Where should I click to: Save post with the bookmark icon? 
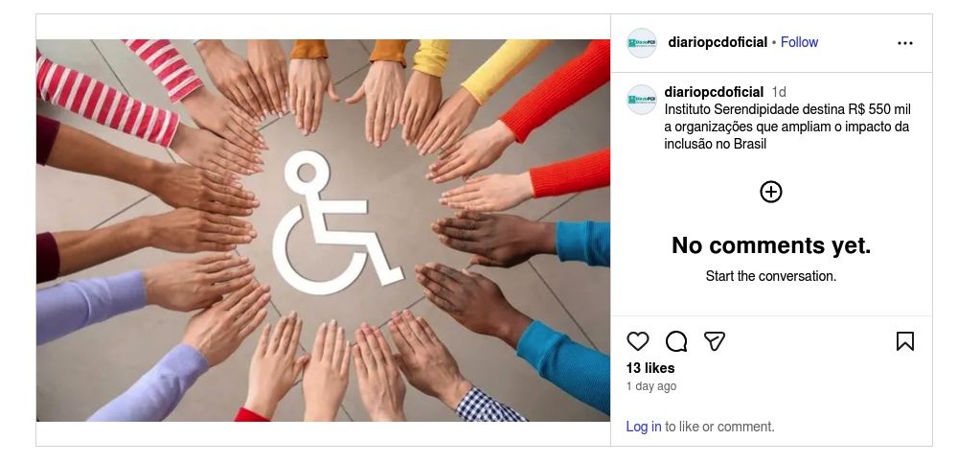pos(905,341)
